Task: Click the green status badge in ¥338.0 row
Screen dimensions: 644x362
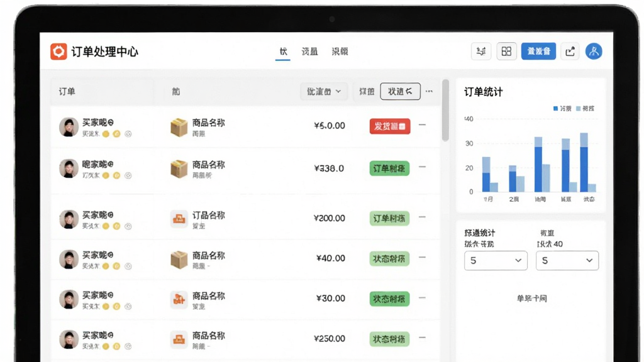Action: tap(389, 168)
